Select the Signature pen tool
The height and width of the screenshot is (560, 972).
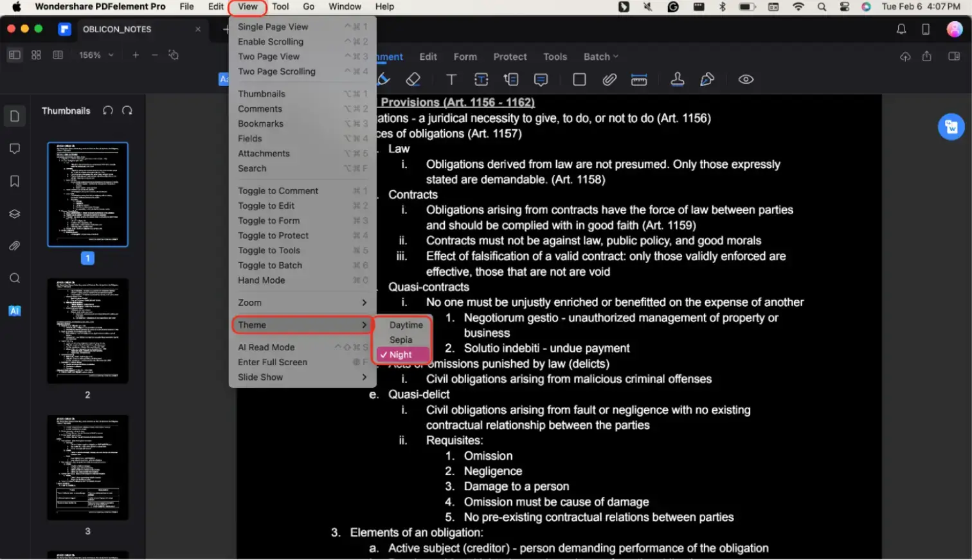707,79
